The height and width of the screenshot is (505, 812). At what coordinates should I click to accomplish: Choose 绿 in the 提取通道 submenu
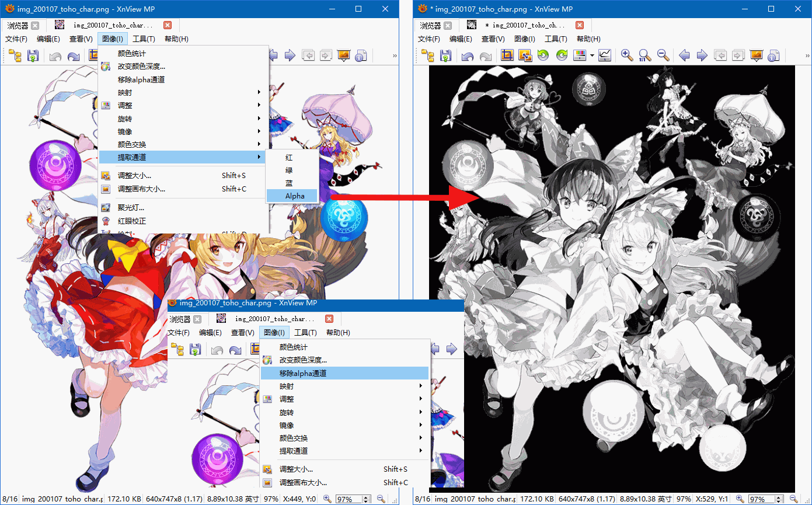click(x=292, y=170)
